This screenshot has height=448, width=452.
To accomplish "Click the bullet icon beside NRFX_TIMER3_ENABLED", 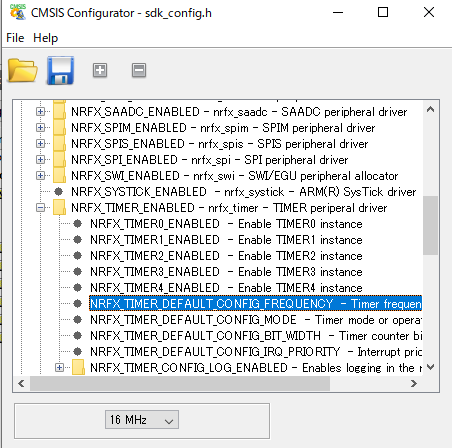I will pyautogui.click(x=77, y=272).
